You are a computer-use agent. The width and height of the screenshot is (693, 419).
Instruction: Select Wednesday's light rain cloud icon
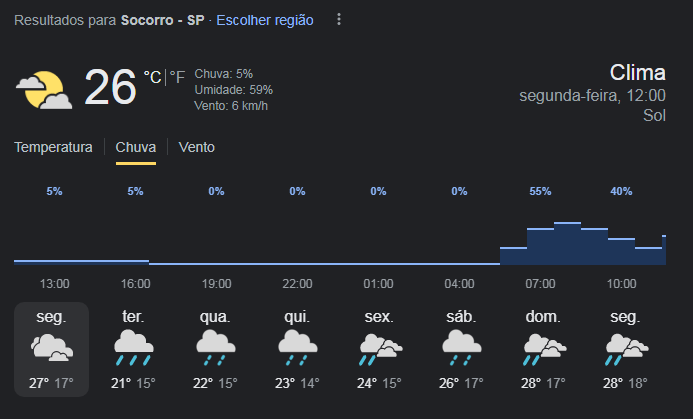[215, 349]
